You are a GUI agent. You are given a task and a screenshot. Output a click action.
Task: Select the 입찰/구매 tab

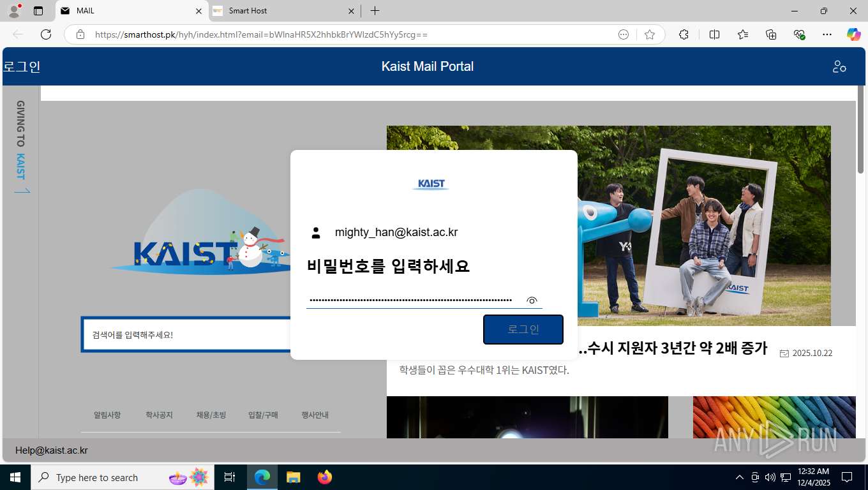263,415
